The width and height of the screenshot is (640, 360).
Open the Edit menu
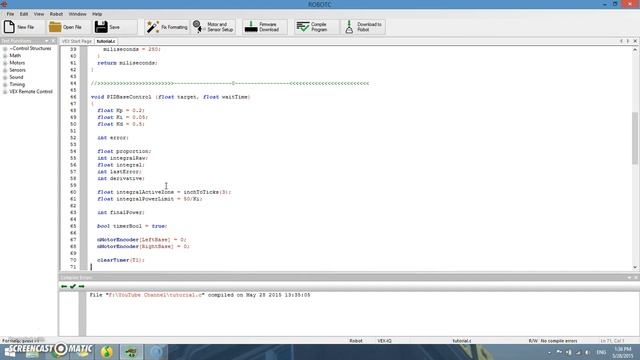tap(24, 14)
